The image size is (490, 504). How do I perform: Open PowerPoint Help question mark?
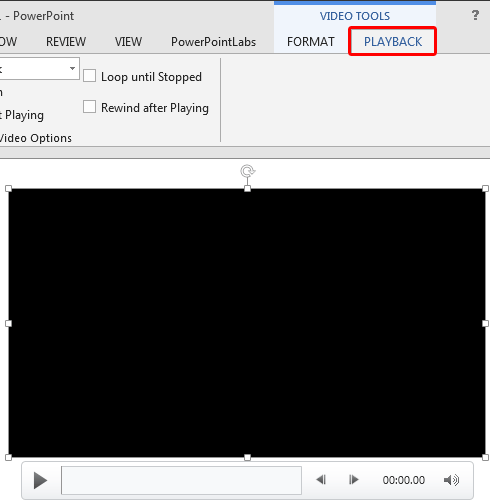pos(475,15)
